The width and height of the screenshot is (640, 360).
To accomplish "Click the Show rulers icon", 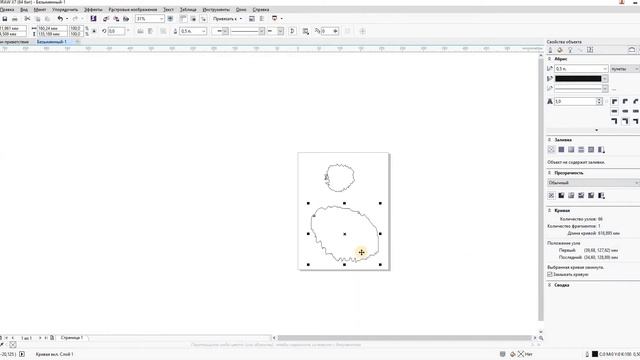I will 184,19.
